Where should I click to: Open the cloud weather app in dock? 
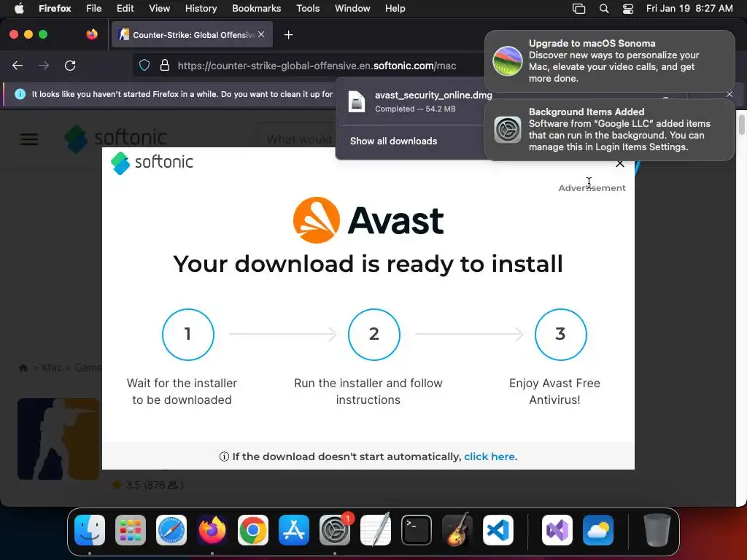tap(598, 530)
